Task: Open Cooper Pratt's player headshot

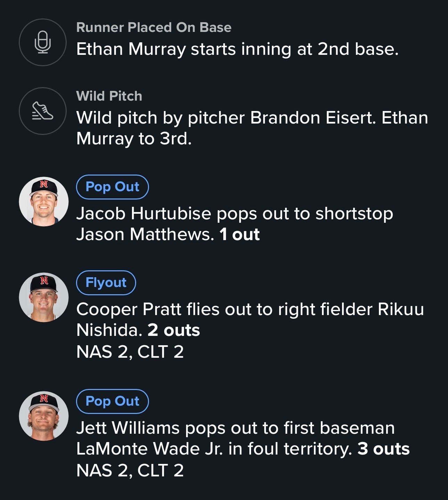Action: click(x=44, y=297)
